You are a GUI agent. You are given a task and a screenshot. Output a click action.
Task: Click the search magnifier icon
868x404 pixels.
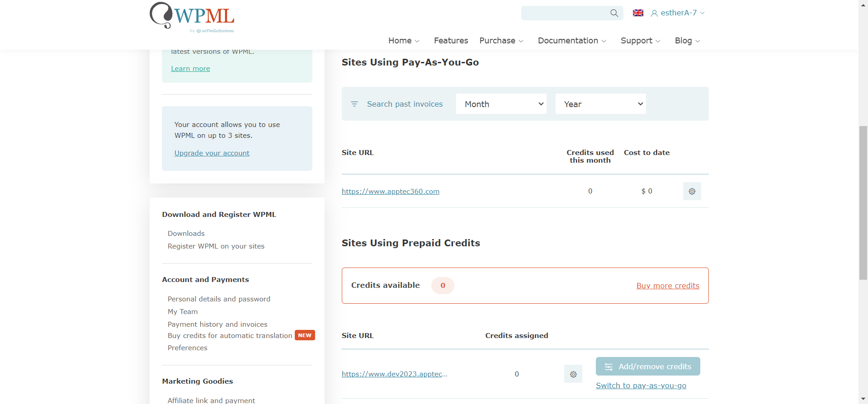click(x=614, y=13)
